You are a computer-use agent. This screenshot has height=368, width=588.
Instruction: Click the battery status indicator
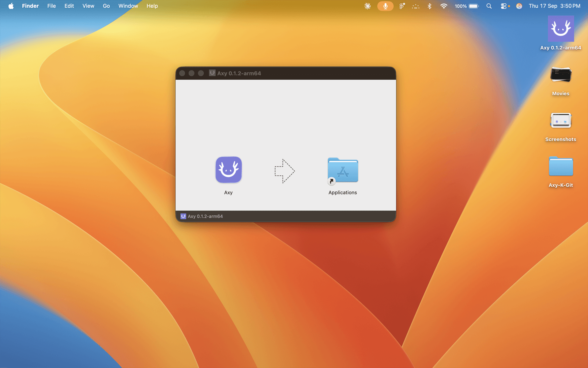[467, 6]
